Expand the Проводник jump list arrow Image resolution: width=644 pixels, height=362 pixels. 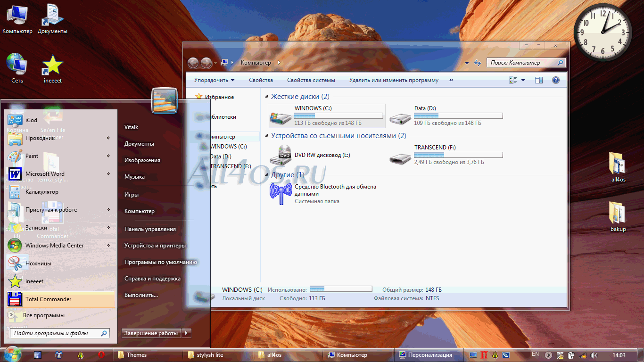coord(108,138)
